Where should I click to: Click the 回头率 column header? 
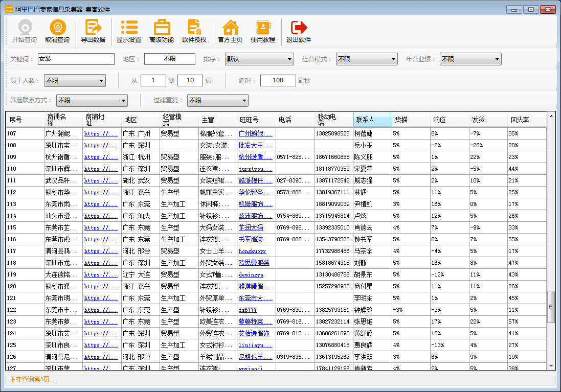tap(527, 120)
